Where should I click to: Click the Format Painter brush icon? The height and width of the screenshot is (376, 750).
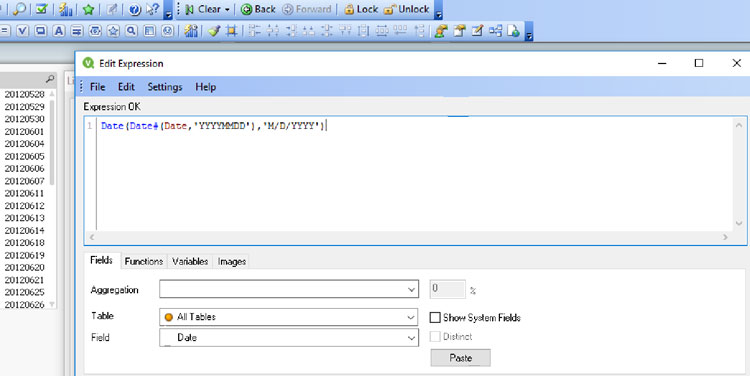(214, 31)
